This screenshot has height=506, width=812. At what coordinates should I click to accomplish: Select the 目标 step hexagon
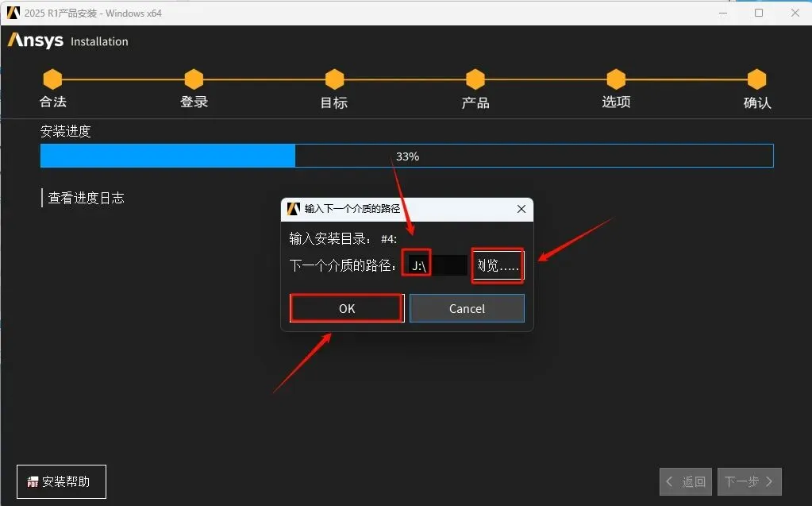(x=334, y=79)
